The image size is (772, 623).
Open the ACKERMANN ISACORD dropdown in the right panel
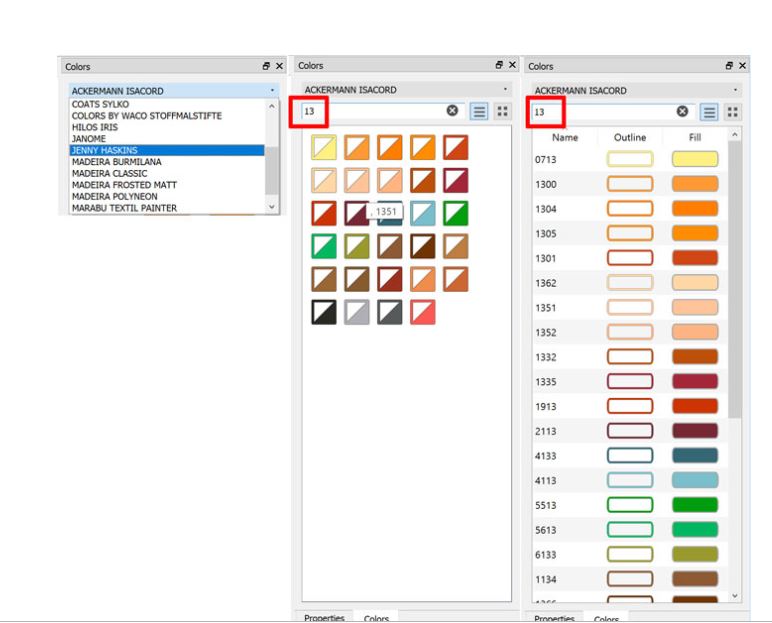coord(635,90)
